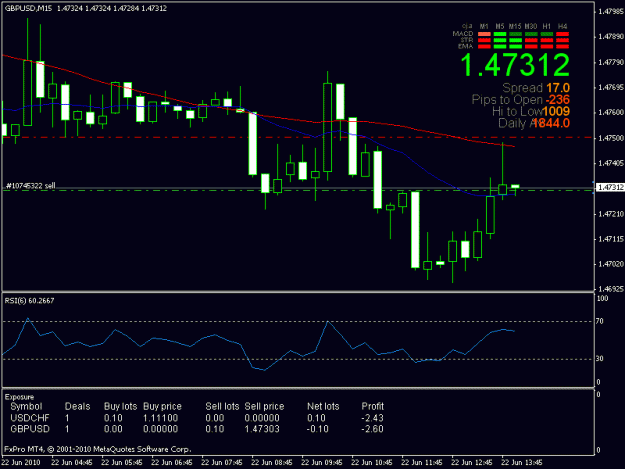Click the 1.47890 price scale label

[x=611, y=37]
